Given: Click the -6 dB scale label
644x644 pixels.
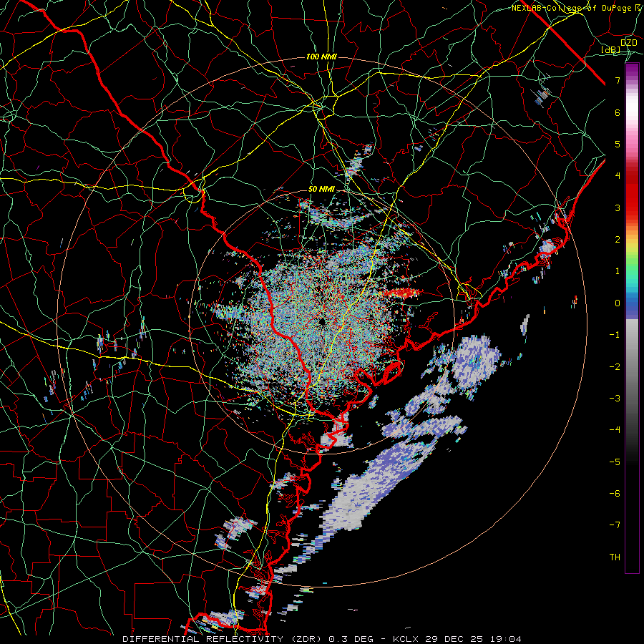Looking at the screenshot, I should tap(615, 494).
